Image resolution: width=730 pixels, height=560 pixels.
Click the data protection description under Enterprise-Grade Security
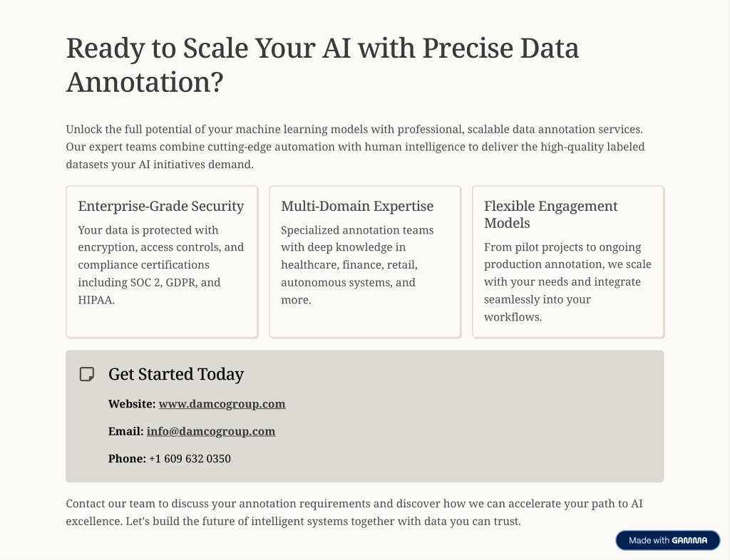(x=161, y=265)
